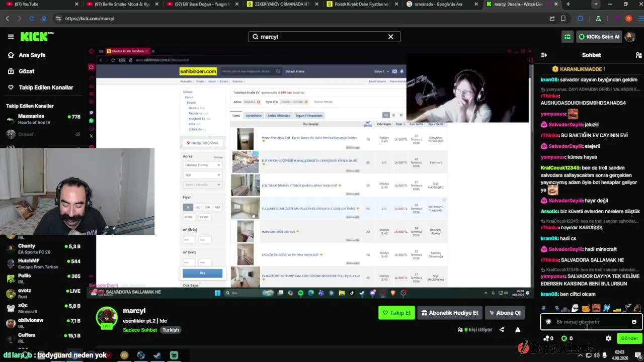
Task: Open Maxmarine channel in followed list
Action: [x=43, y=119]
